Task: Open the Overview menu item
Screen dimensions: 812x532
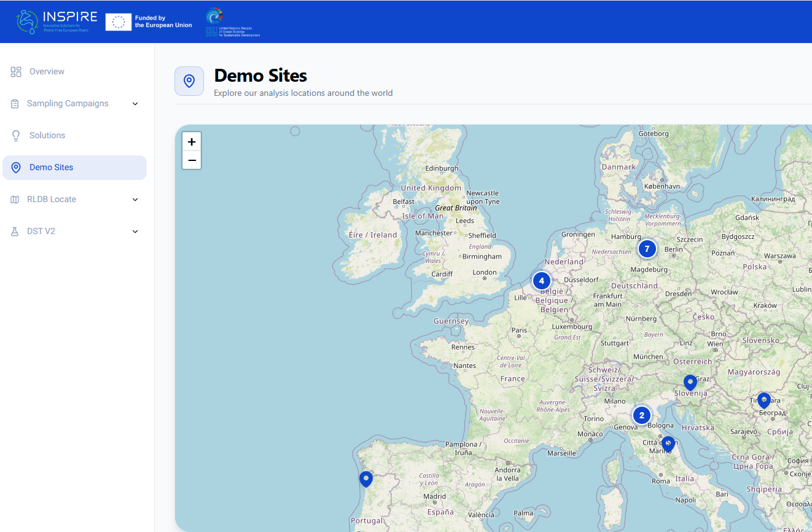Action: click(74, 72)
